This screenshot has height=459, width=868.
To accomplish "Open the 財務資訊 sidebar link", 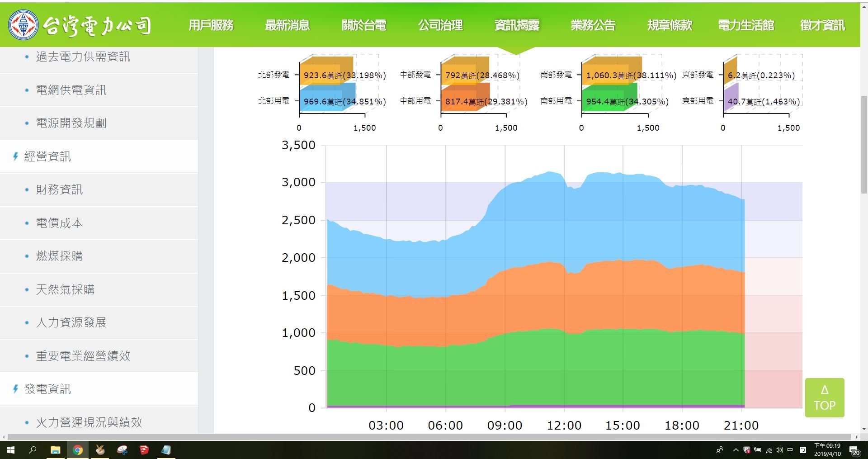I will pyautogui.click(x=60, y=189).
